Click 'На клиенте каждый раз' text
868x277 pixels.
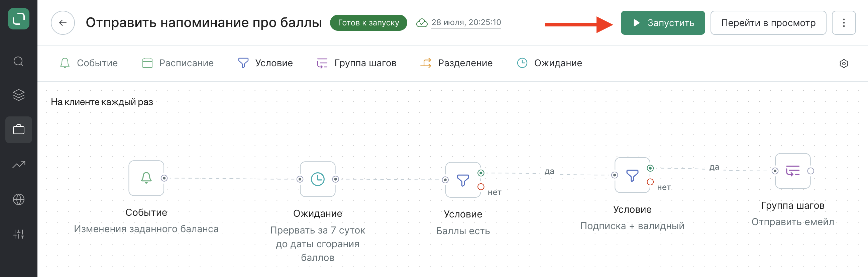tap(102, 102)
